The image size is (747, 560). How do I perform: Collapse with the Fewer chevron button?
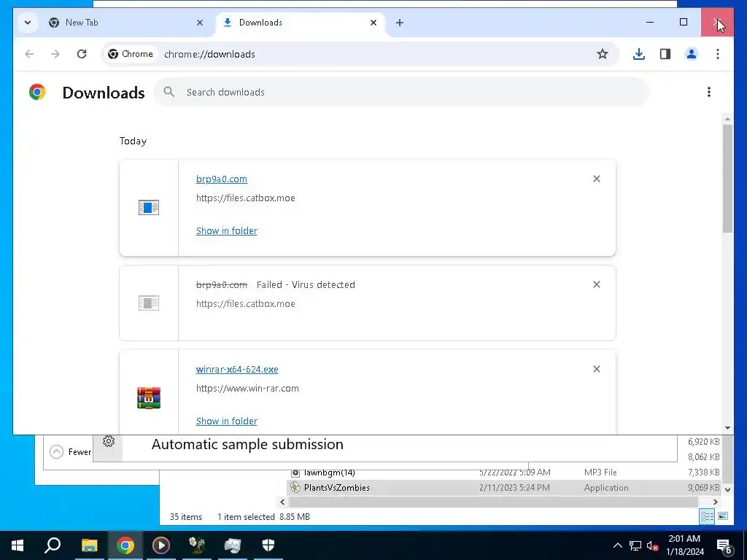click(x=56, y=451)
